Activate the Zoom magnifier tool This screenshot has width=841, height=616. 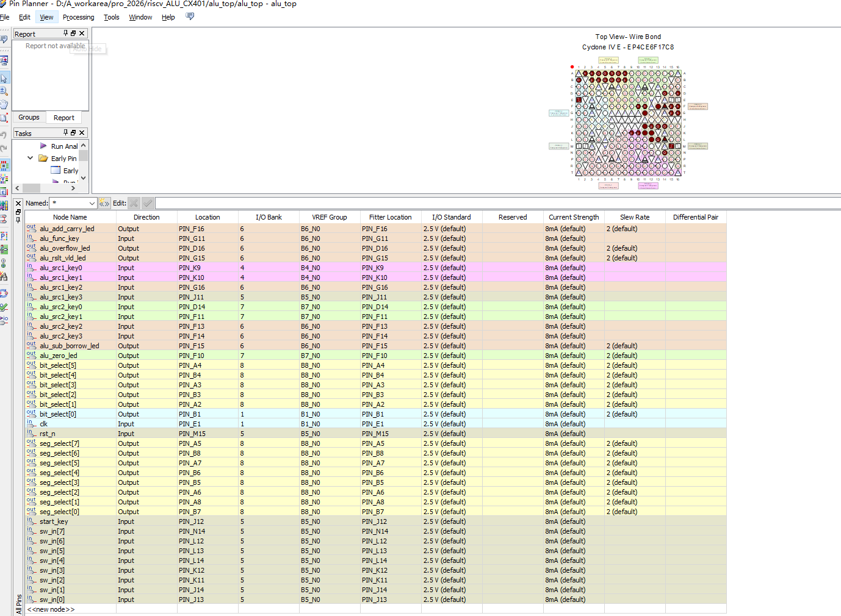[4, 91]
